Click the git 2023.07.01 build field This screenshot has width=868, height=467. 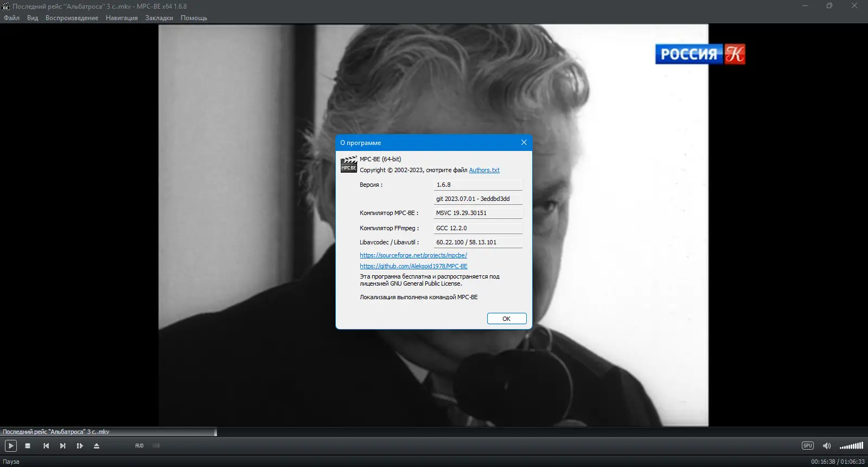coord(478,199)
